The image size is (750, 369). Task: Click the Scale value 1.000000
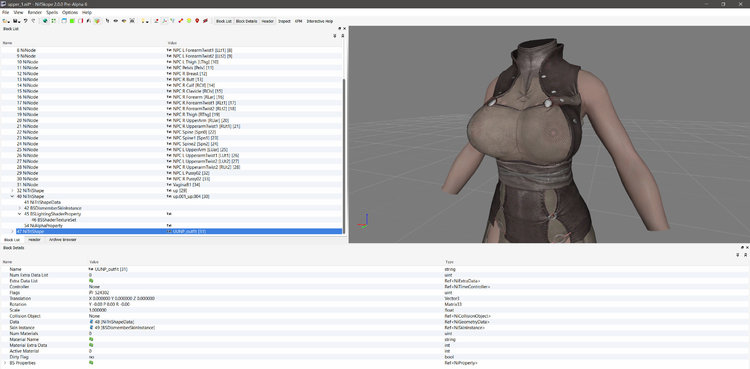(98, 310)
